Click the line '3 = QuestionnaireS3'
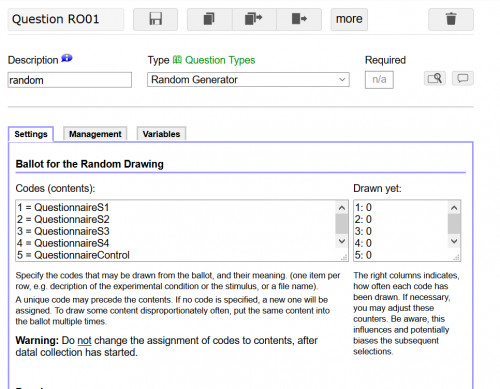Screen dimensions: 500x389 pyautogui.click(x=63, y=231)
